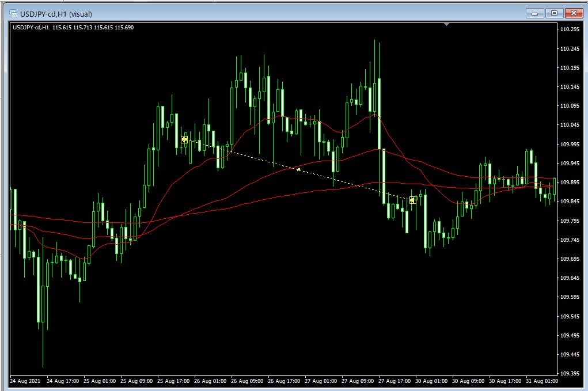Click the 25 Aug 17:00 time label
This screenshot has width=588, height=391.
173,381
